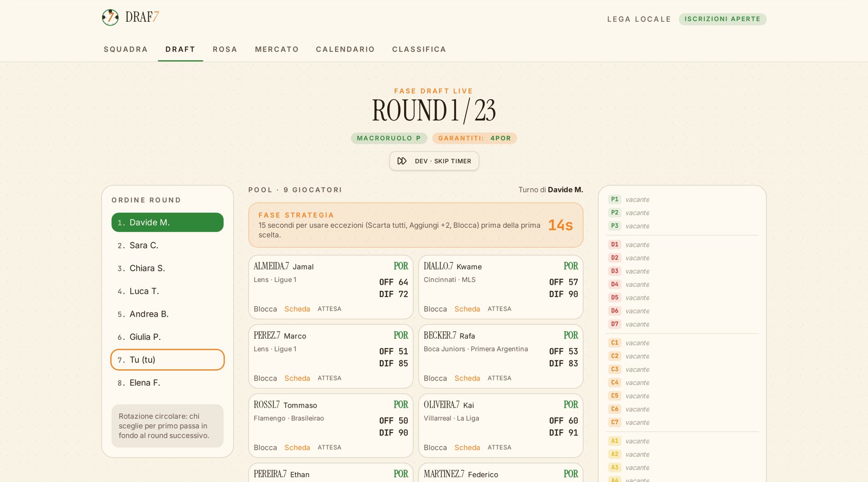Open the MERCATO tab

(x=277, y=49)
